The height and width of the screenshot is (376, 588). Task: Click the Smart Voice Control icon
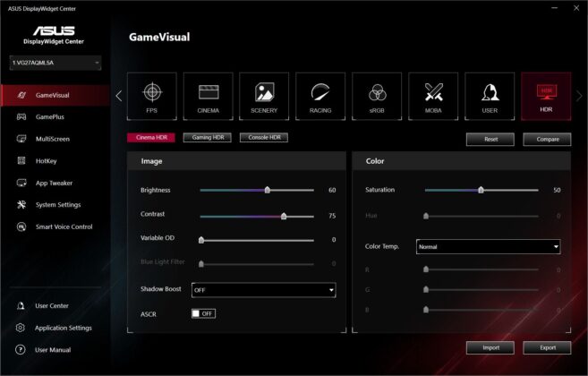pyautogui.click(x=21, y=226)
